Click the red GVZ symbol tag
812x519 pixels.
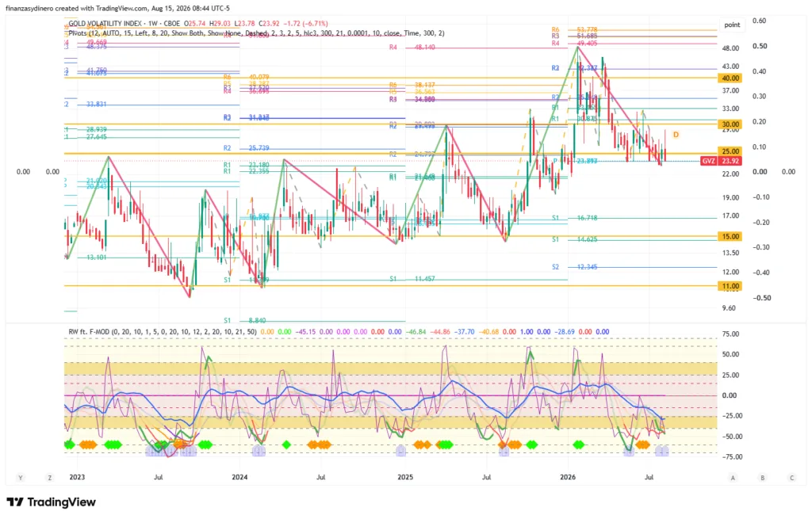point(708,161)
